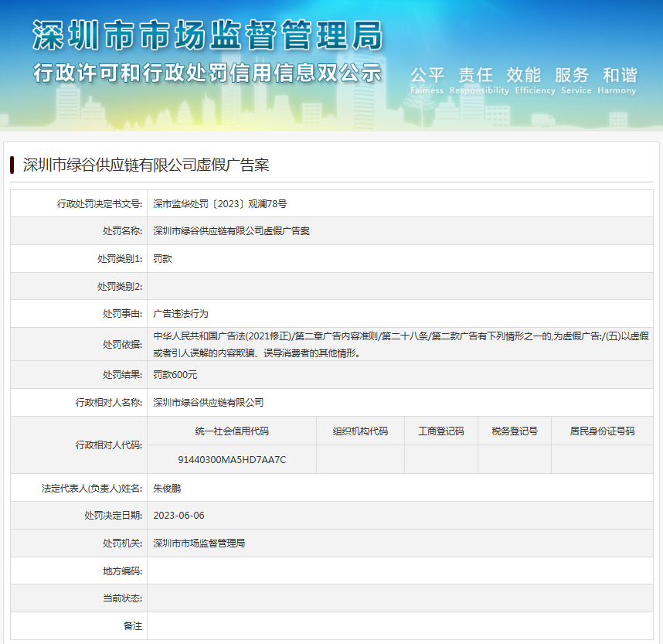
Task: Select the credit code 91440300MA5HD7AA7C
Action: click(232, 459)
